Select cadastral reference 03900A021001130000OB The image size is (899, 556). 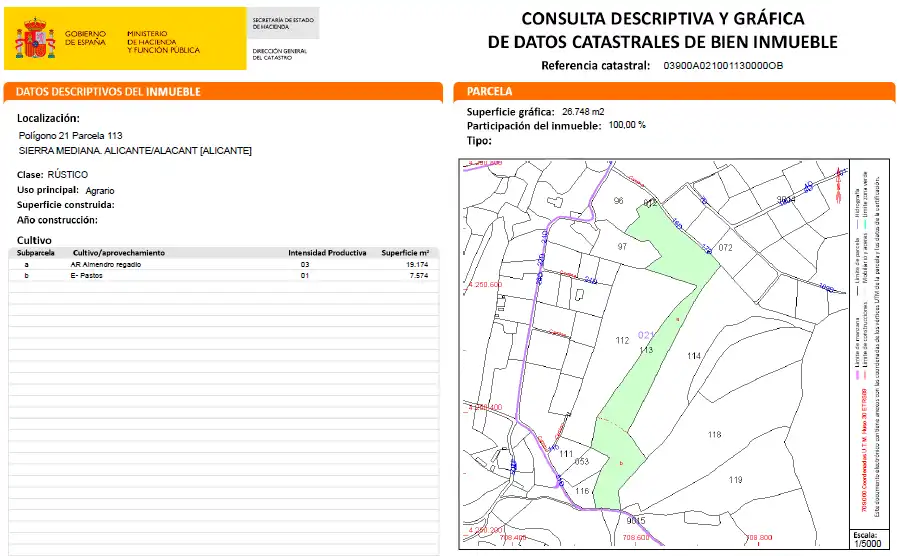[x=723, y=66]
